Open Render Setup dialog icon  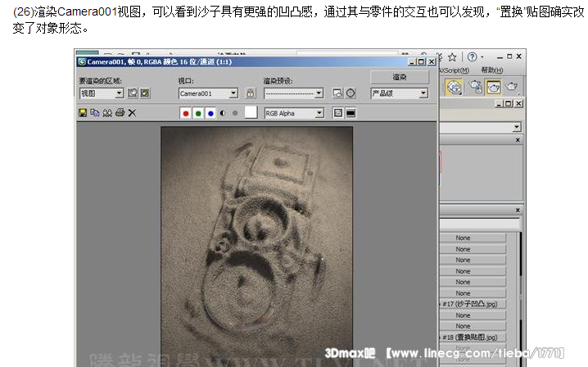point(337,93)
